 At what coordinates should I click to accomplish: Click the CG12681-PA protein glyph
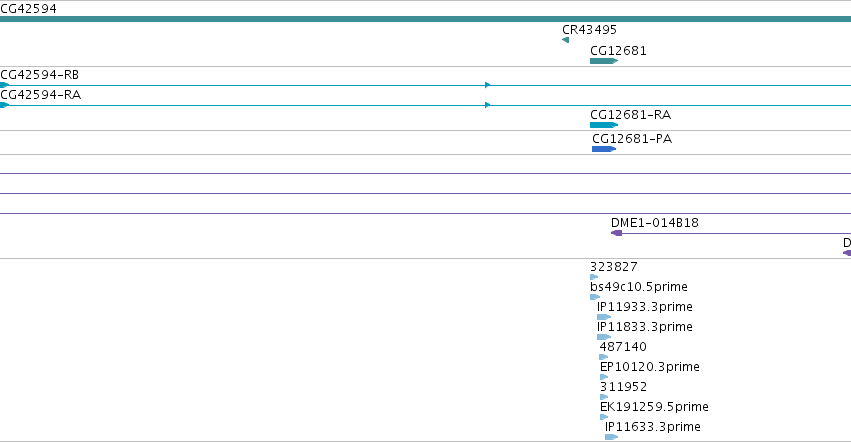(604, 149)
